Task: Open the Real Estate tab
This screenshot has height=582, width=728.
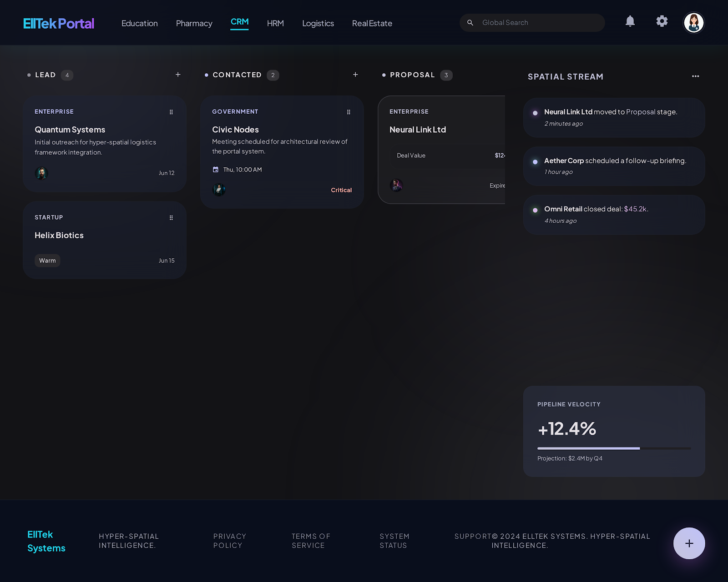Action: [x=372, y=23]
